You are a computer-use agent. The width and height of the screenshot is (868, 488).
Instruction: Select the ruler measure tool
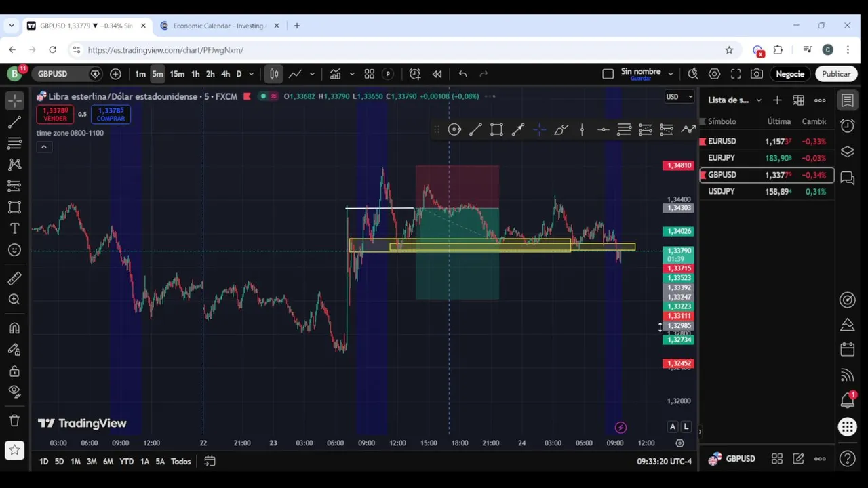click(x=14, y=278)
